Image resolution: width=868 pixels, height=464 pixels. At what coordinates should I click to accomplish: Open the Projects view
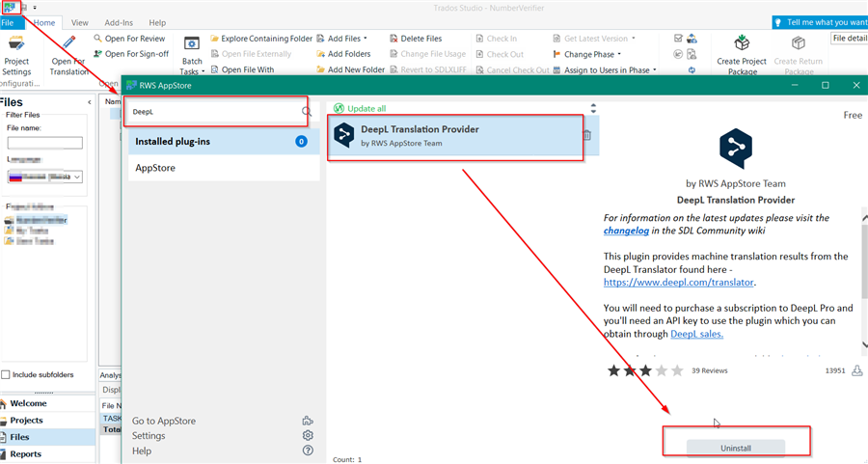47,421
